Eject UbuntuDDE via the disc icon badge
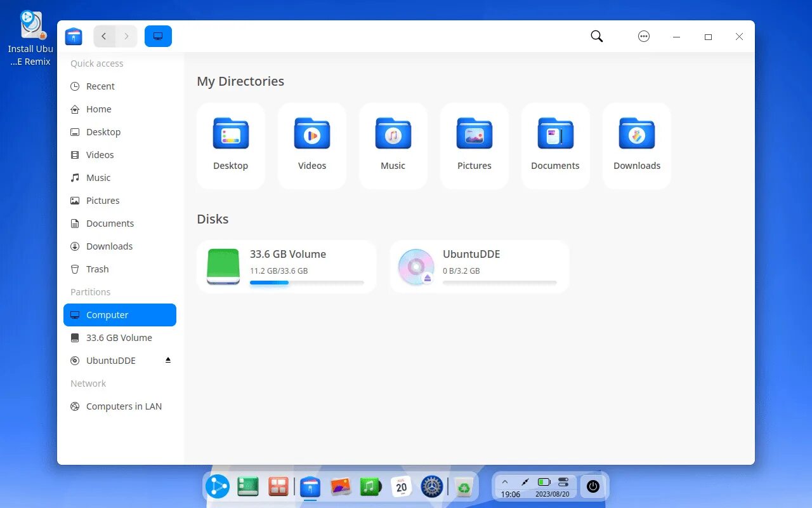 pyautogui.click(x=428, y=277)
